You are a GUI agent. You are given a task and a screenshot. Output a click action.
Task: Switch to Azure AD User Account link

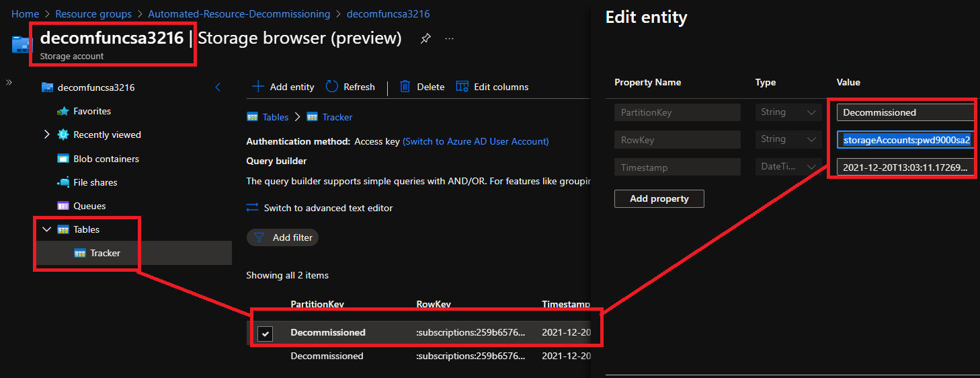coord(476,141)
